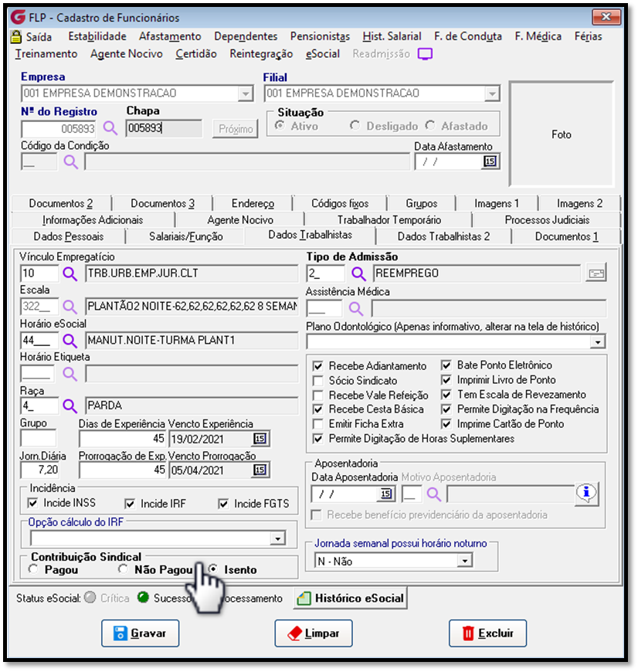Open Vencto Prorrogação calendar icon
The height and width of the screenshot is (672, 638).
260,470
